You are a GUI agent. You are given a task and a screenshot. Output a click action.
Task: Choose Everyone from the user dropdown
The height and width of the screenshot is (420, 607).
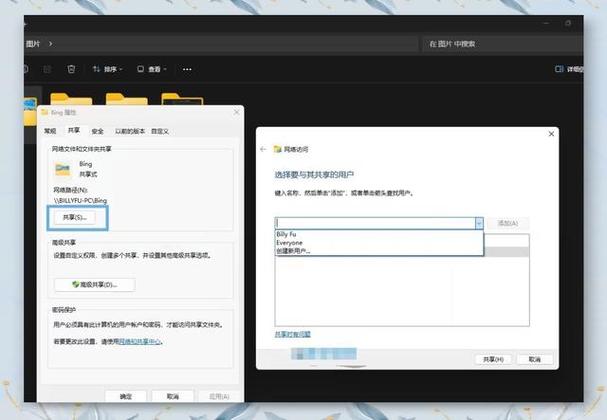290,243
